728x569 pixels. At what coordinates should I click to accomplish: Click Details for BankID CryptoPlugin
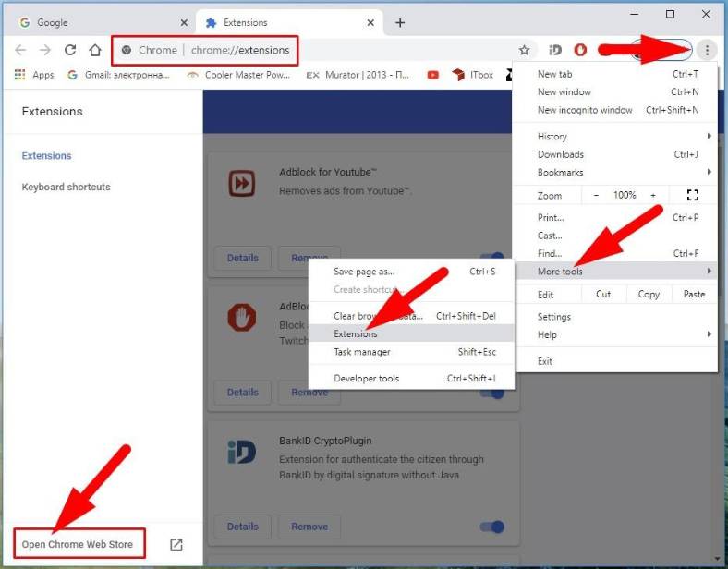[x=242, y=527]
